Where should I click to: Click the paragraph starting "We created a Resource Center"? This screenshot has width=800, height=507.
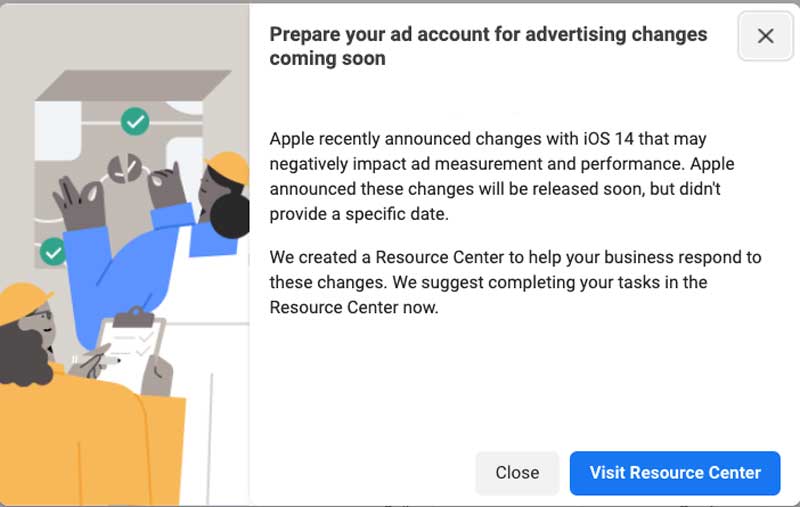pyautogui.click(x=515, y=282)
